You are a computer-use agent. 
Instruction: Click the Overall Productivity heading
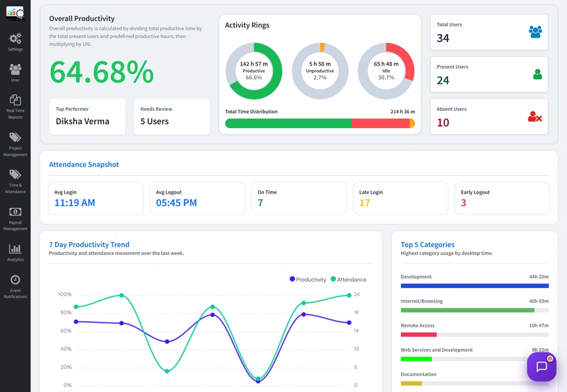(x=82, y=19)
